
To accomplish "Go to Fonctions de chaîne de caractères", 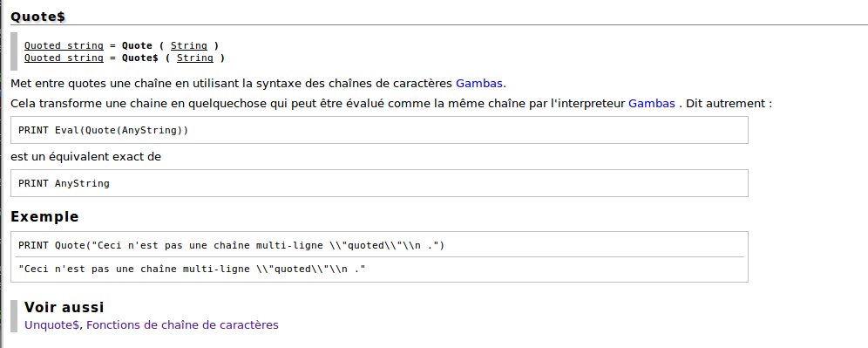I will (x=183, y=324).
